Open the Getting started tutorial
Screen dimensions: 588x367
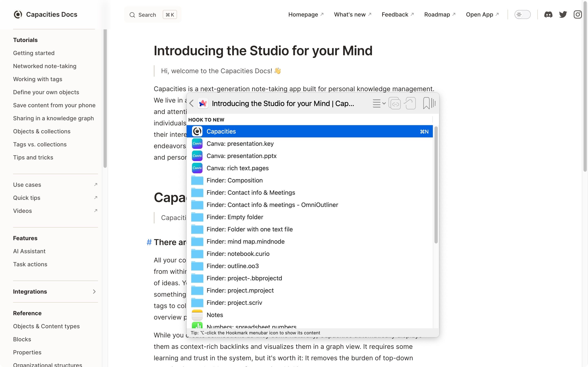coord(34,53)
